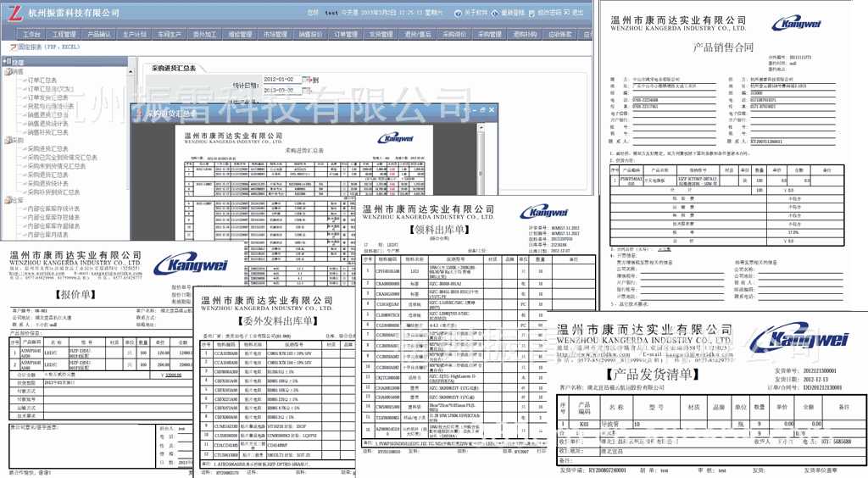Open the 销售退货统计表 report
This screenshot has height=478, width=868.
pos(47,124)
